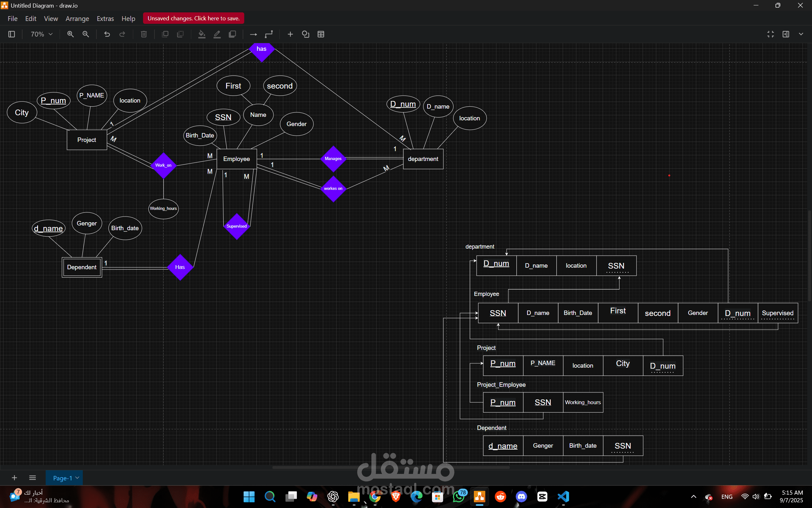Viewport: 812px width, 508px height.
Task: Toggle fullscreen mode icon
Action: (771, 34)
